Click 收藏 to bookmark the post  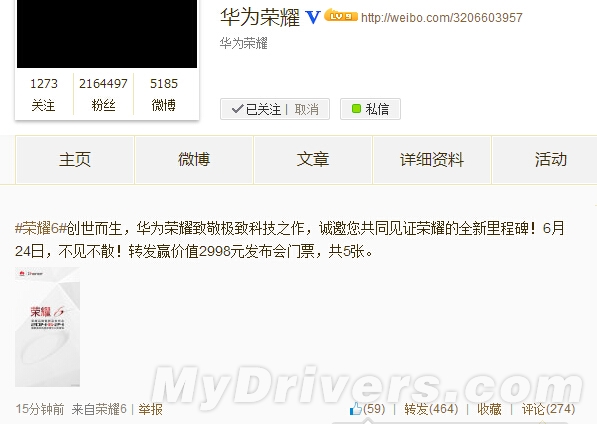point(489,409)
